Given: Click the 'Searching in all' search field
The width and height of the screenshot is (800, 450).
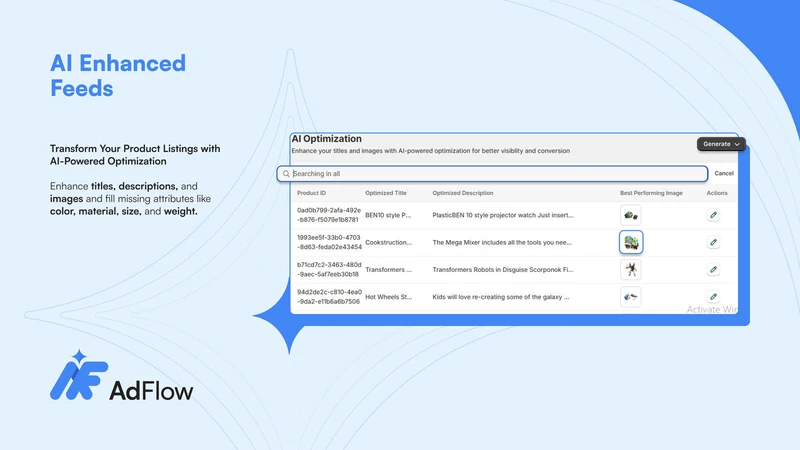Looking at the screenshot, I should pos(492,173).
